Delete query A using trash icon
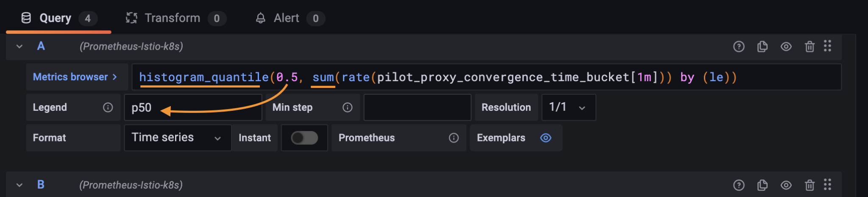The width and height of the screenshot is (868, 197). point(810,47)
